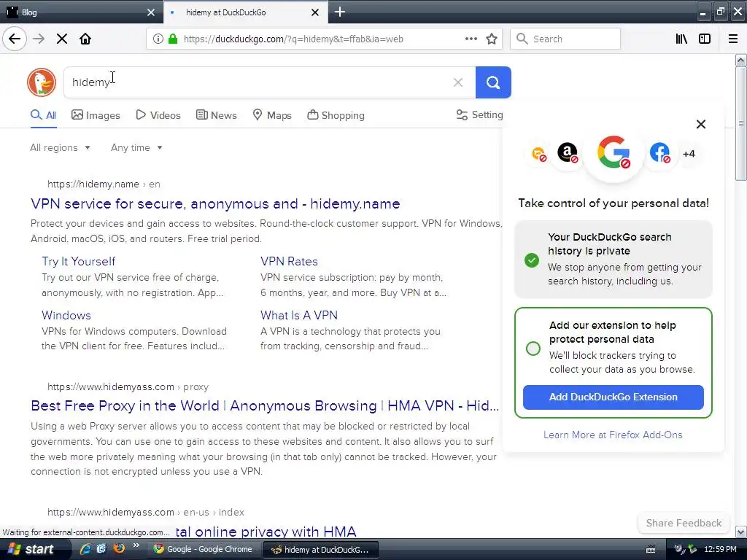This screenshot has height=560, width=747.
Task: Open the Any time filter dropdown
Action: (136, 147)
